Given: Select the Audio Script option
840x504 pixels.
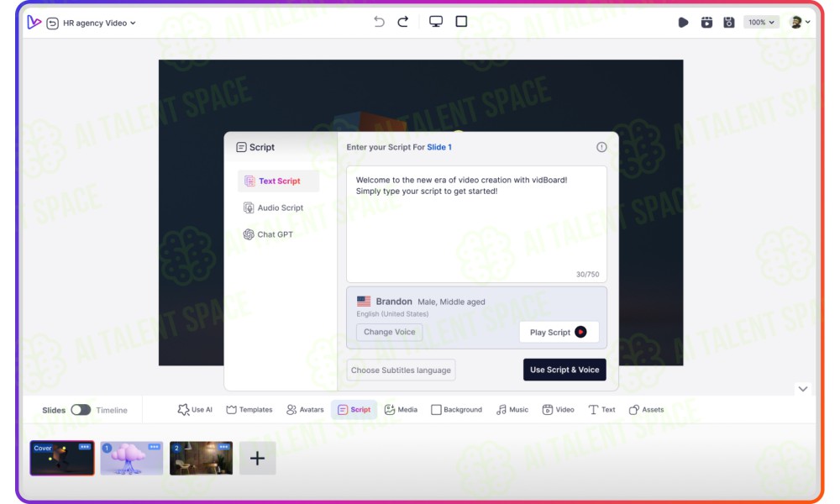Looking at the screenshot, I should (x=274, y=207).
